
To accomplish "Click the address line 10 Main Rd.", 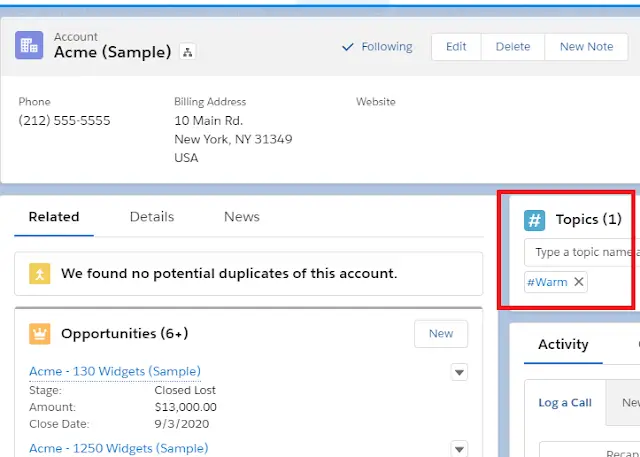I will point(209,120).
